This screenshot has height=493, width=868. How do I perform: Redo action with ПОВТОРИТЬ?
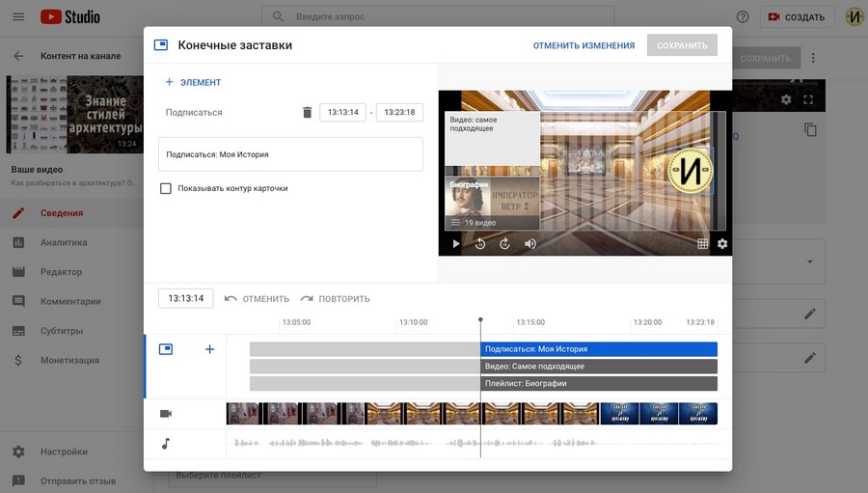(335, 299)
